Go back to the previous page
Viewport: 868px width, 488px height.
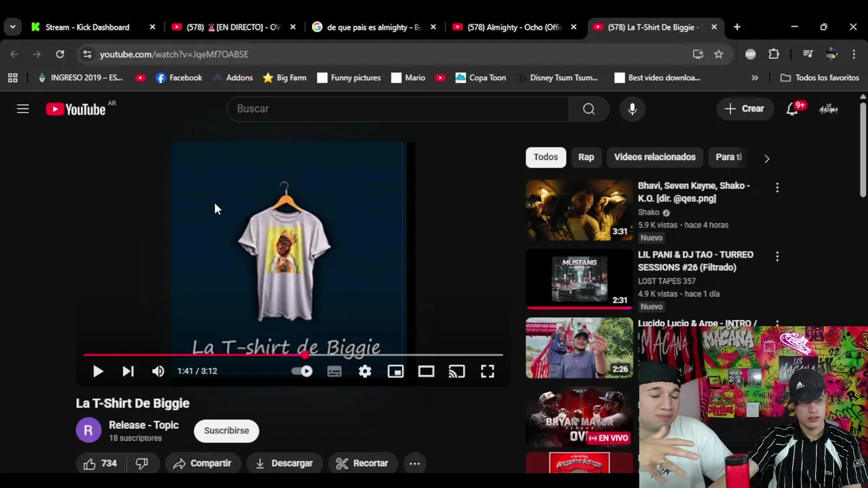(x=14, y=54)
